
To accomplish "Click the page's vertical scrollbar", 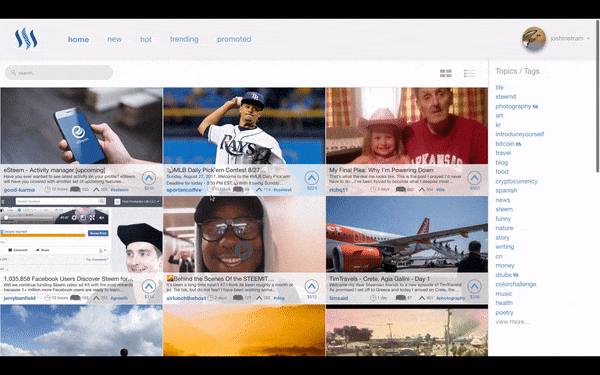I will (597, 96).
